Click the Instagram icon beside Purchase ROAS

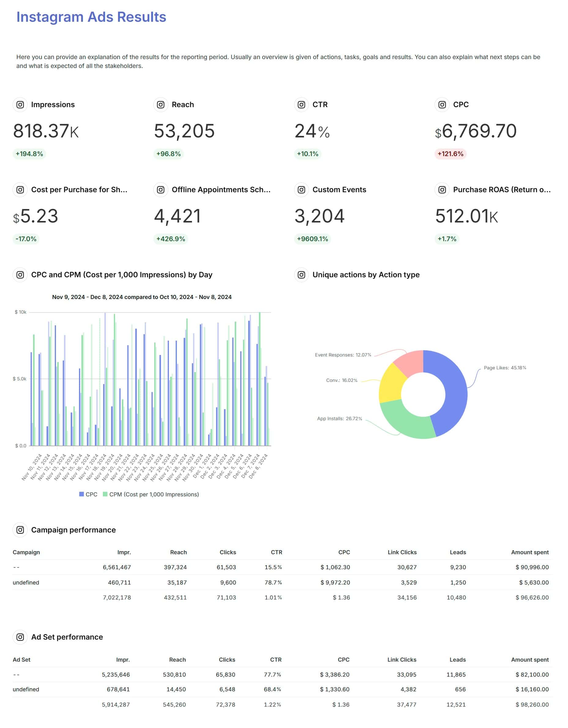[x=442, y=189]
